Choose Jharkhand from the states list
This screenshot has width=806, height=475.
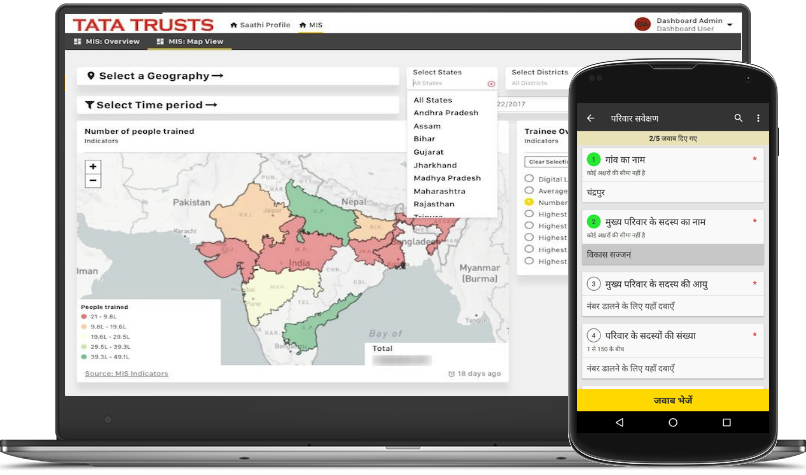[x=435, y=165]
